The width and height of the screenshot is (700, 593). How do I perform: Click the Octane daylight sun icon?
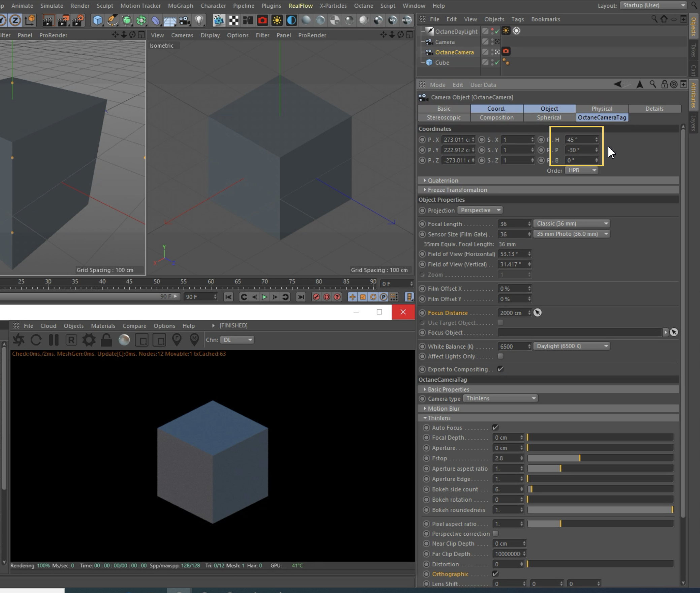click(x=277, y=21)
